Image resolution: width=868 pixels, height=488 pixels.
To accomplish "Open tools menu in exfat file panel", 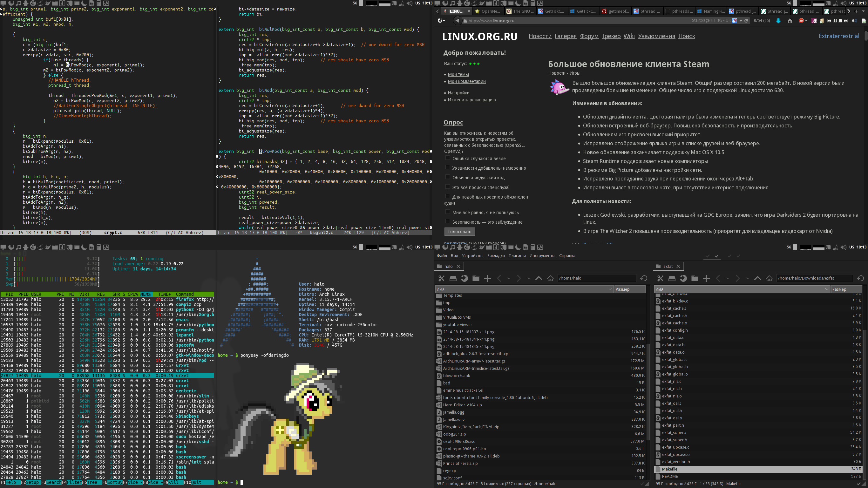I will (660, 278).
